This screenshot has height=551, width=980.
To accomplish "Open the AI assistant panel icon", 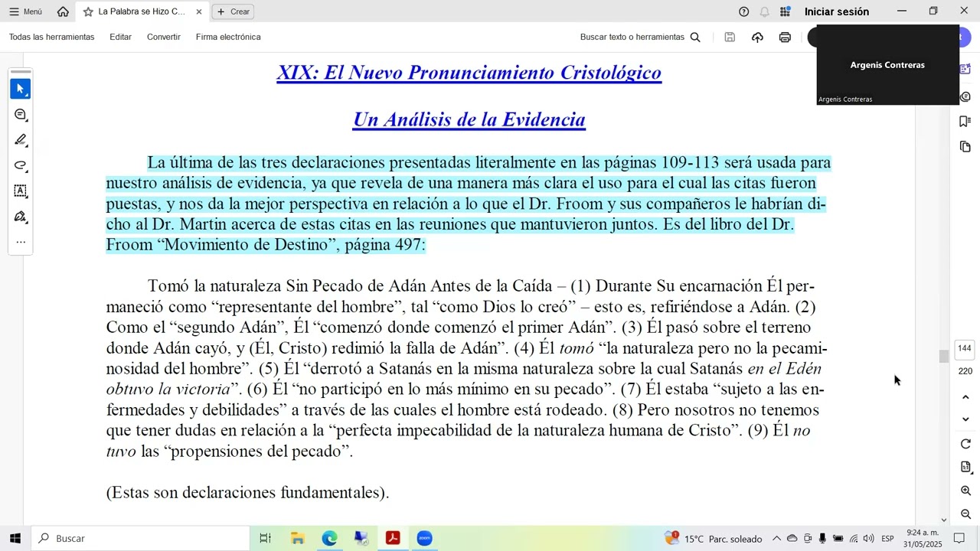I will coord(965,70).
